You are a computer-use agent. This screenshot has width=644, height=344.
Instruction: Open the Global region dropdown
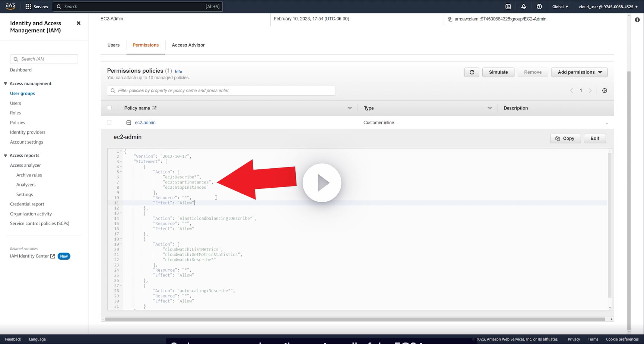(560, 7)
